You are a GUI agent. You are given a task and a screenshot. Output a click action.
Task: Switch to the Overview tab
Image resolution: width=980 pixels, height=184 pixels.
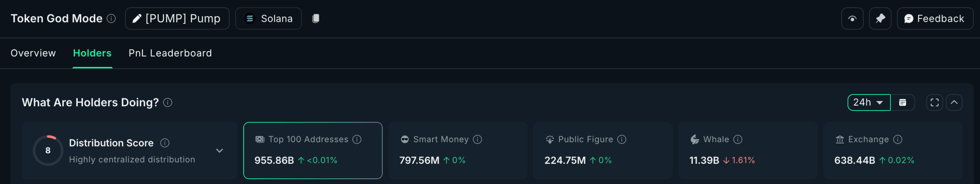33,53
